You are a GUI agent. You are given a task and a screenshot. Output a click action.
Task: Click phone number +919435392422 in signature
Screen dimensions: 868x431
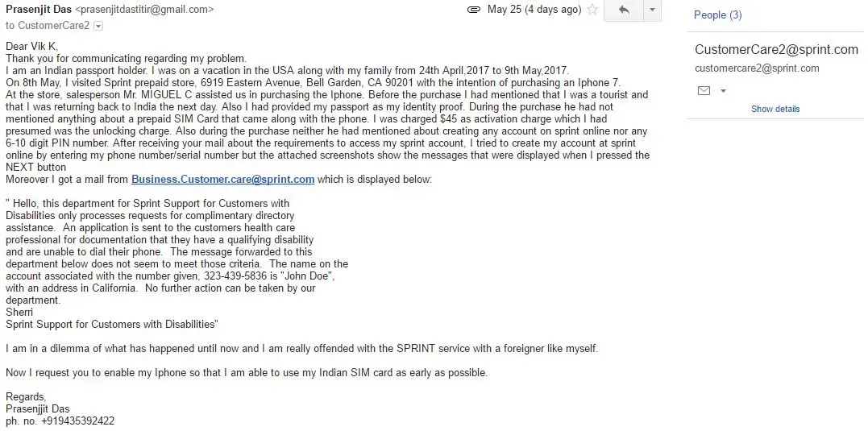coord(73,421)
